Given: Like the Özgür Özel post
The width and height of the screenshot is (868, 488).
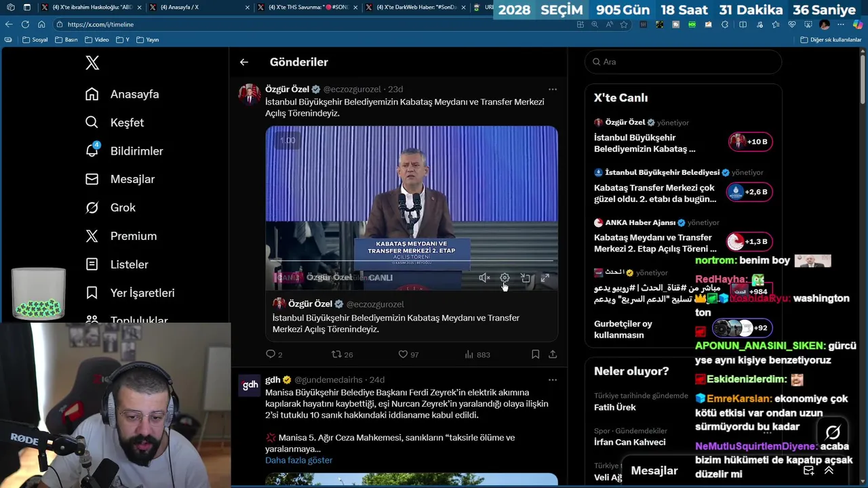Looking at the screenshot, I should [408, 354].
